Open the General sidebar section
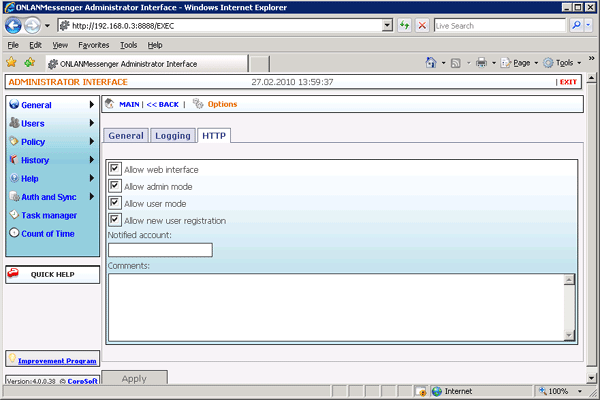600x400 pixels. tap(36, 105)
